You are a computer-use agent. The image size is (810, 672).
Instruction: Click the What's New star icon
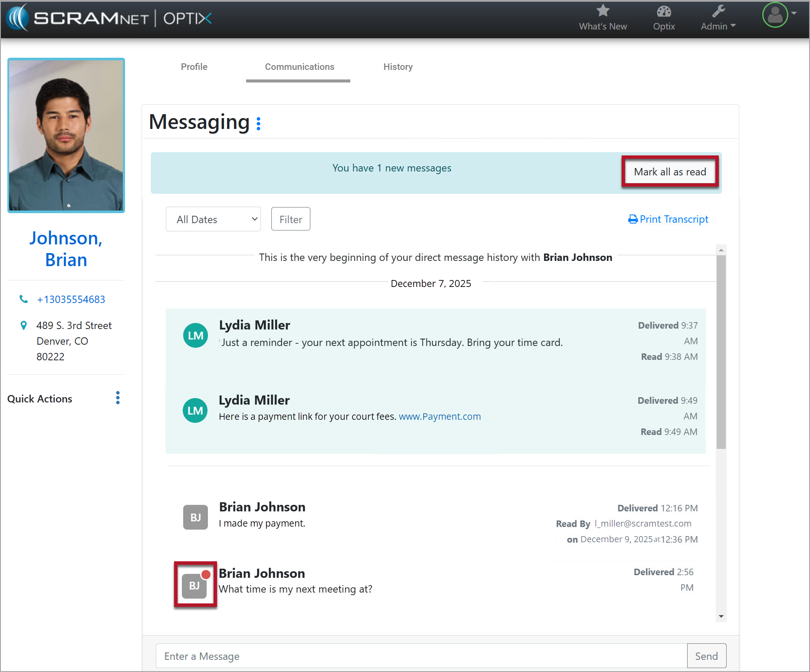click(x=603, y=11)
